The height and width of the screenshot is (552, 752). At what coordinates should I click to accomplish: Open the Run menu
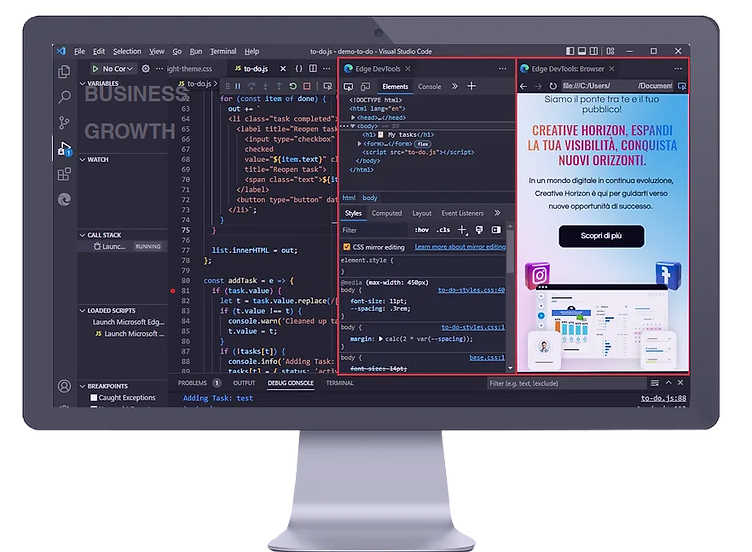click(x=196, y=51)
